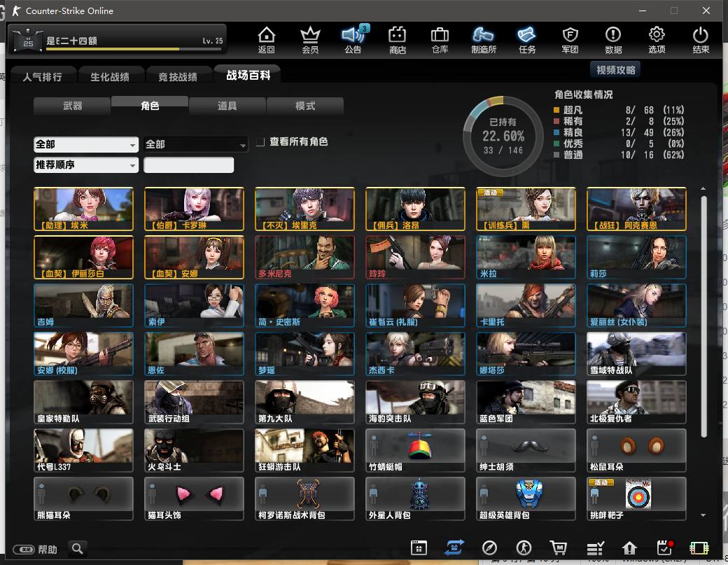Select the 【佣兵】洛昂 character card
Screen dimensions: 728x565
415,209
